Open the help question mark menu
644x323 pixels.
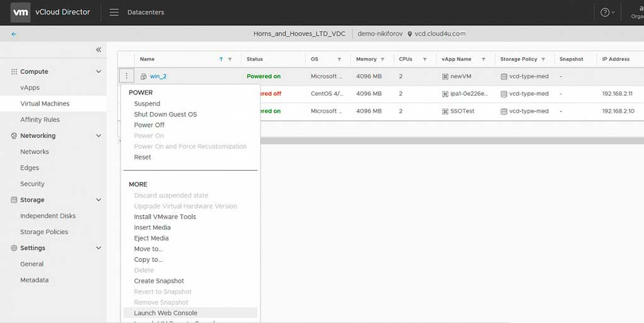click(x=604, y=13)
